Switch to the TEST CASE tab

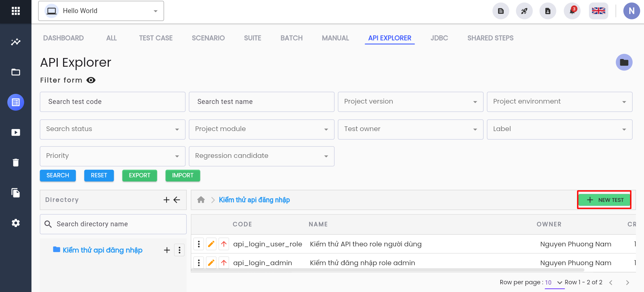point(156,38)
